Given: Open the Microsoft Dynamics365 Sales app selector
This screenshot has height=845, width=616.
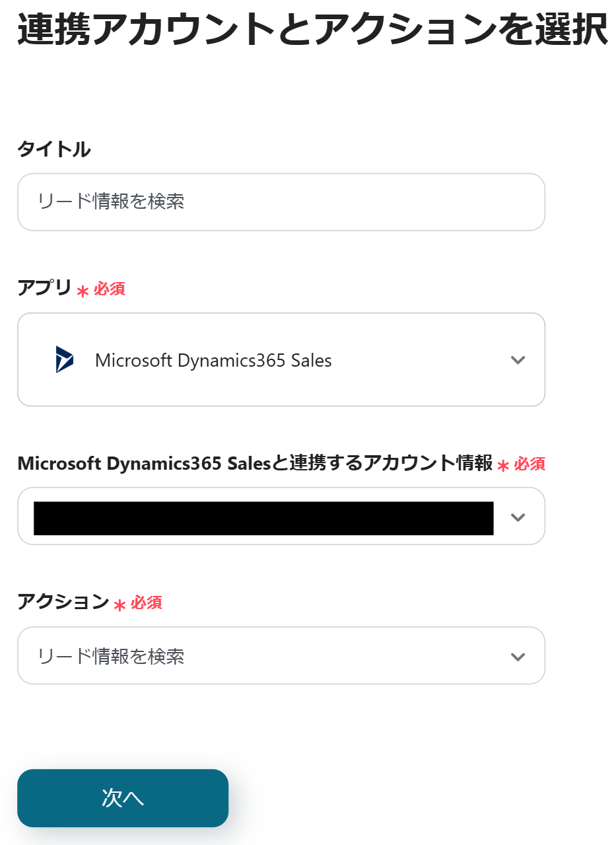Looking at the screenshot, I should [x=281, y=360].
